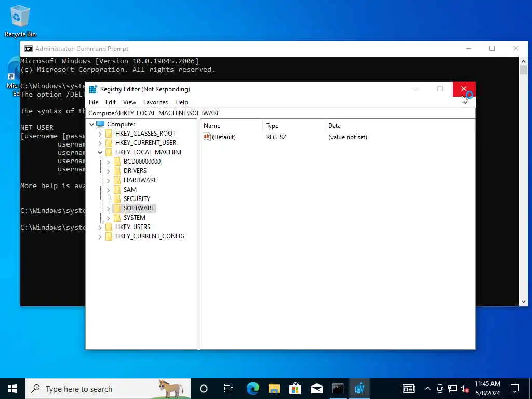Open the File menu in Registry Editor
This screenshot has height=399, width=532.
point(94,102)
